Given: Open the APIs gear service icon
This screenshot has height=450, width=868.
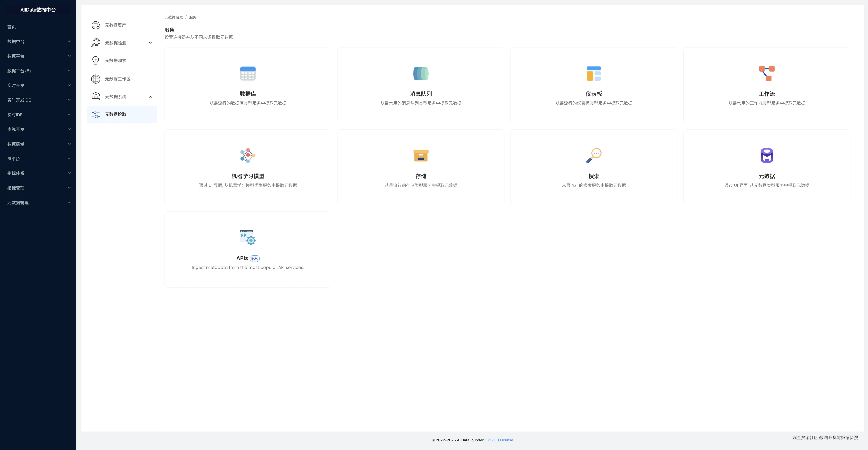Looking at the screenshot, I should tap(248, 238).
